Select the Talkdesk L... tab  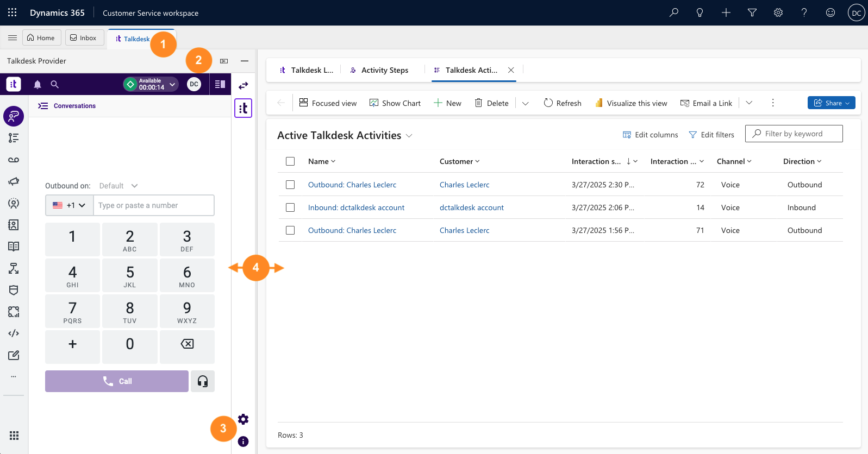point(307,70)
